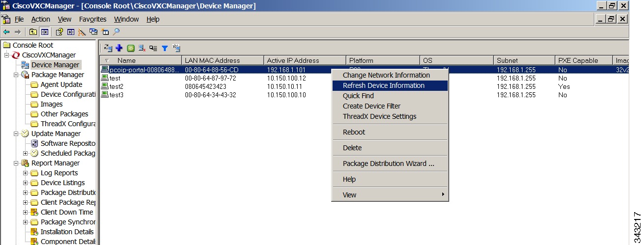Sort by the Name column header

click(141, 60)
